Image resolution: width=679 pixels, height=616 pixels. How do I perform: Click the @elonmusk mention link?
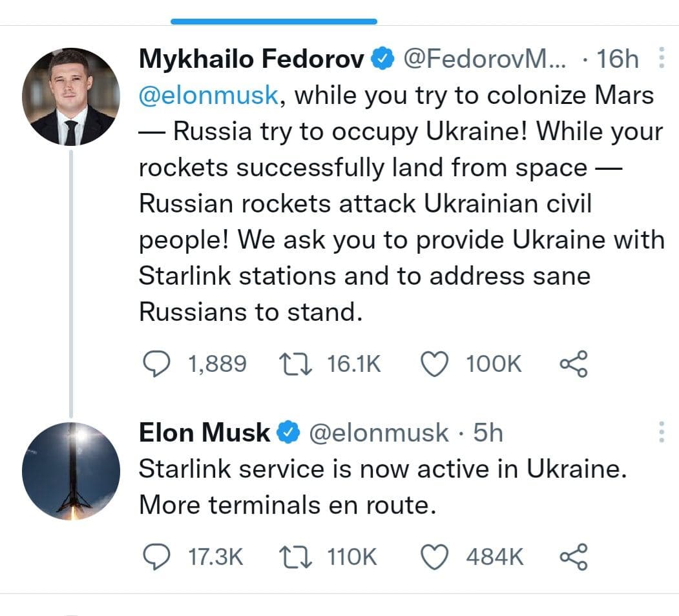[208, 96]
